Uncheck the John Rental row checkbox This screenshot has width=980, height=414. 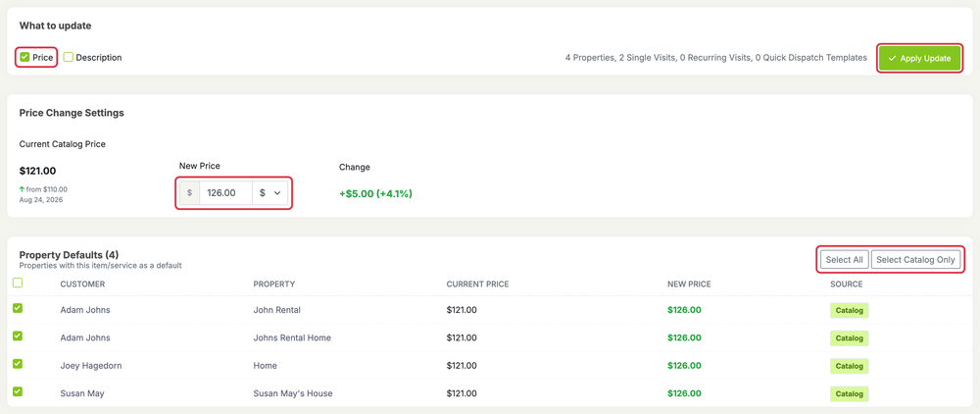(x=18, y=308)
